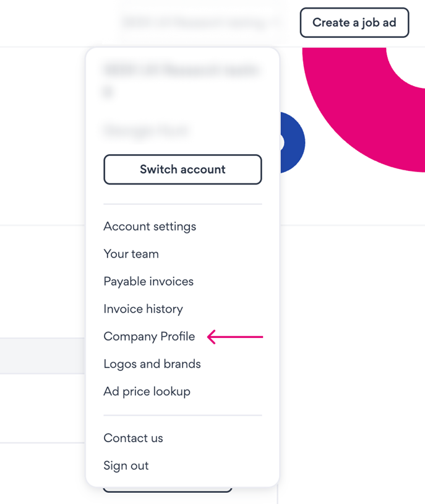Go to Payable invoices
This screenshot has width=425, height=504.
tap(148, 281)
